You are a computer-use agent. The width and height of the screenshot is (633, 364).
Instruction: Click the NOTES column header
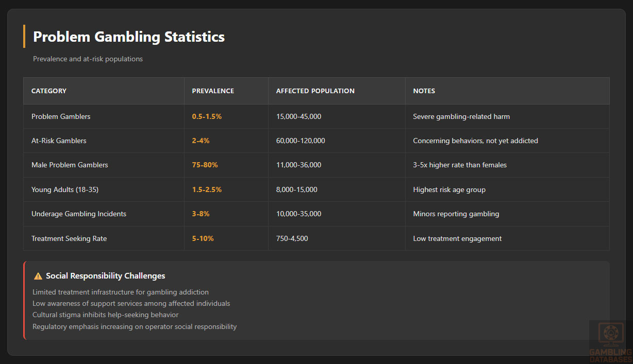point(424,91)
